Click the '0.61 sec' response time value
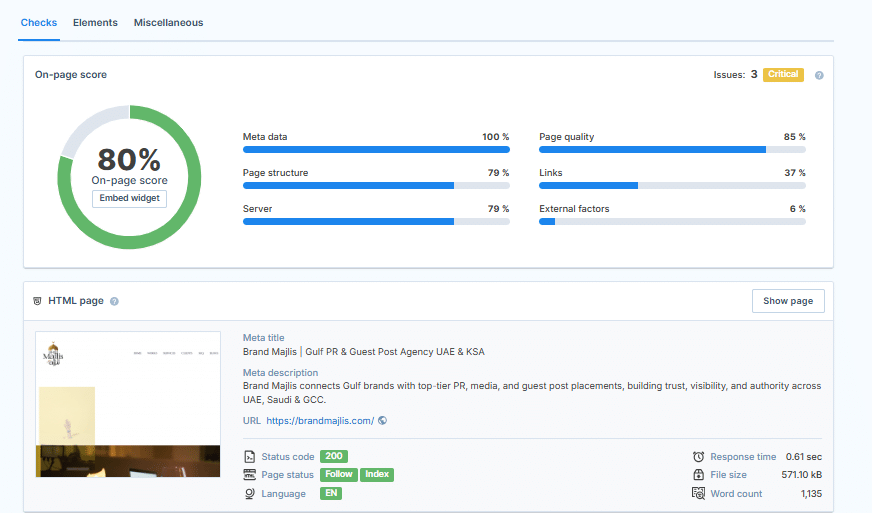This screenshot has width=872, height=513. (804, 457)
